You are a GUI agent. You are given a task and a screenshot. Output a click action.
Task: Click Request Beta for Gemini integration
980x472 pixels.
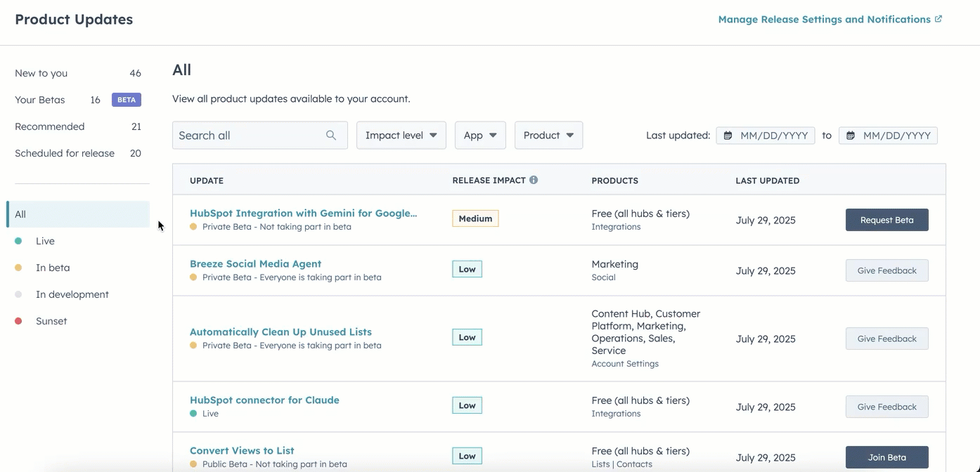(886, 220)
